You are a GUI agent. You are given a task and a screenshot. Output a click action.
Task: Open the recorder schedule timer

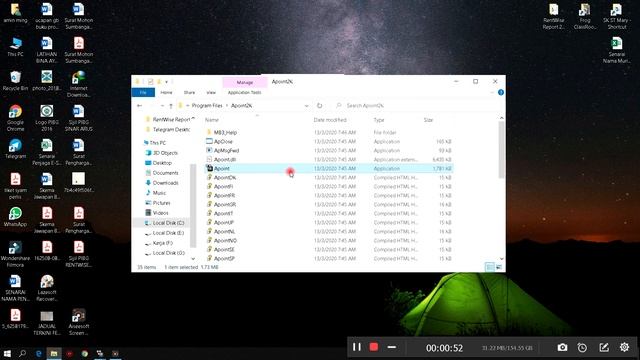[582, 347]
